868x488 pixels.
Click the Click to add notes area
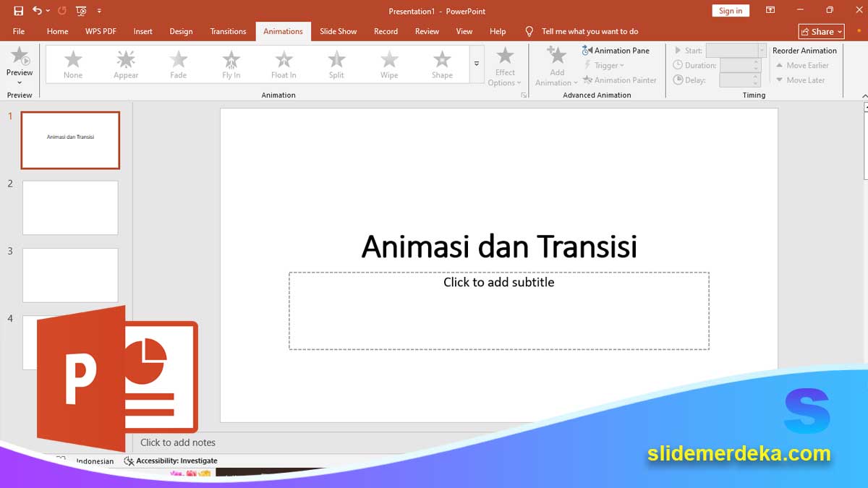178,442
